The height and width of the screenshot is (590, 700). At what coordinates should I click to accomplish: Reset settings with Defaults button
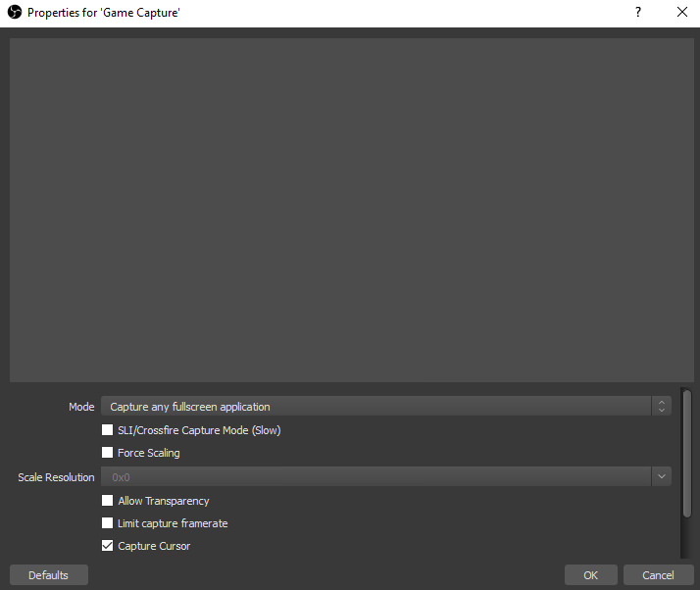[x=49, y=575]
